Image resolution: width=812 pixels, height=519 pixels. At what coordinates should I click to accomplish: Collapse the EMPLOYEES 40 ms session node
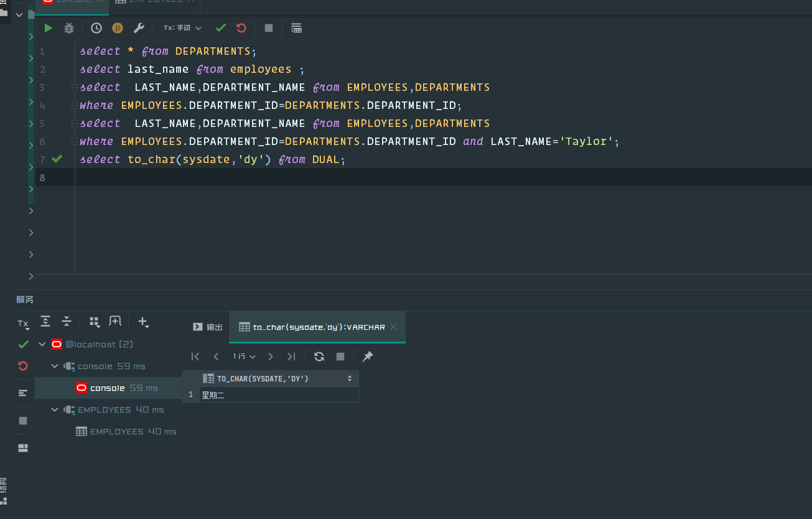tap(55, 409)
